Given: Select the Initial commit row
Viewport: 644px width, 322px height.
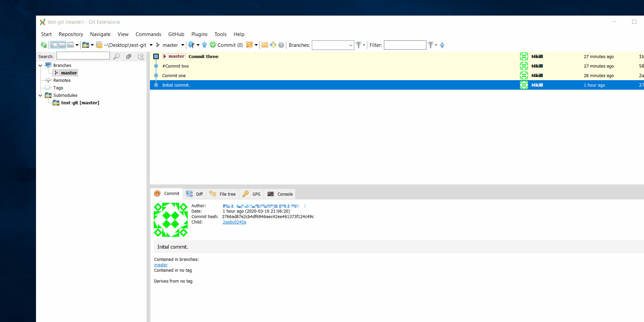Looking at the screenshot, I should [x=238, y=85].
